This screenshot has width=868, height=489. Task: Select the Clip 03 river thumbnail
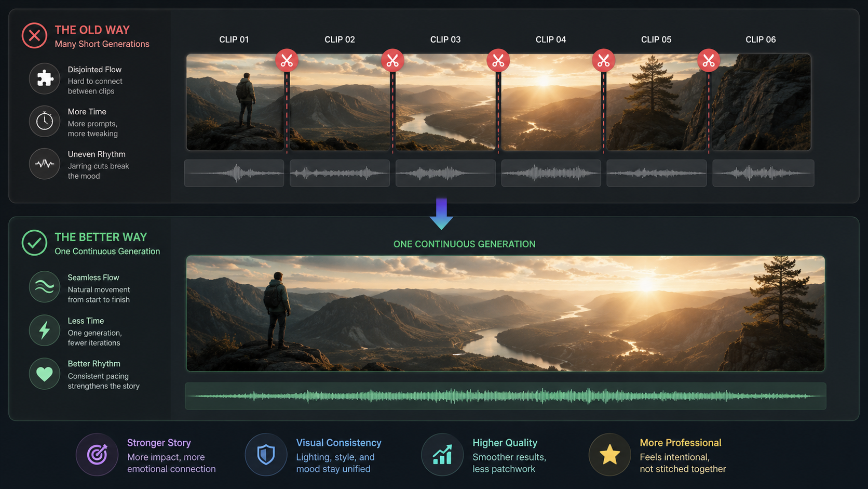(445, 102)
